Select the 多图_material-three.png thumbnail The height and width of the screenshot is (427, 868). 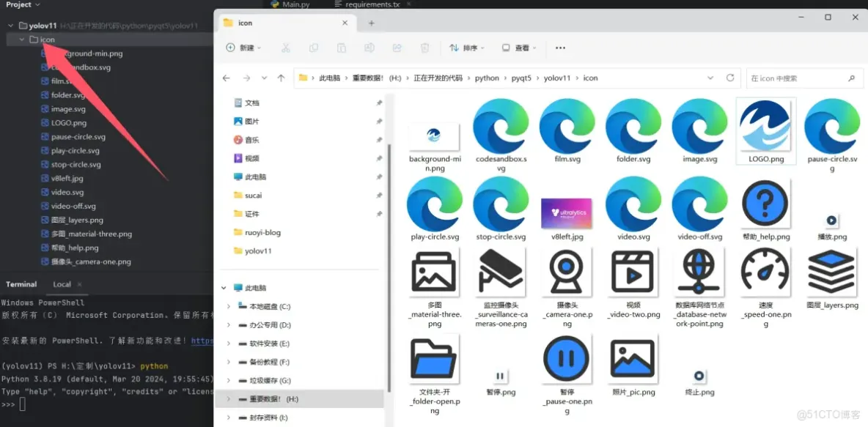435,272
